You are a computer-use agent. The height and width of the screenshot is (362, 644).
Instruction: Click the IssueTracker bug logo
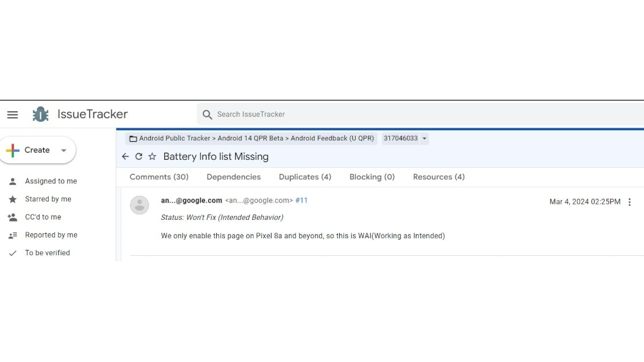click(40, 114)
